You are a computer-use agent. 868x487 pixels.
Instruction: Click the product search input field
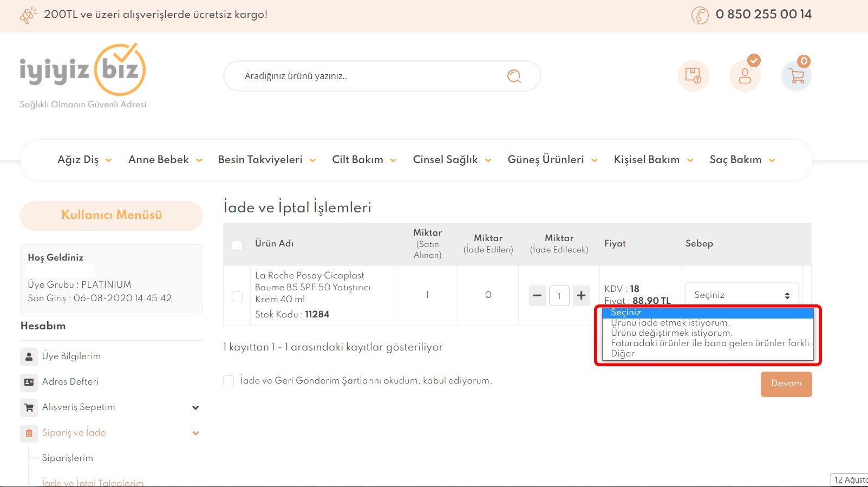tap(368, 76)
